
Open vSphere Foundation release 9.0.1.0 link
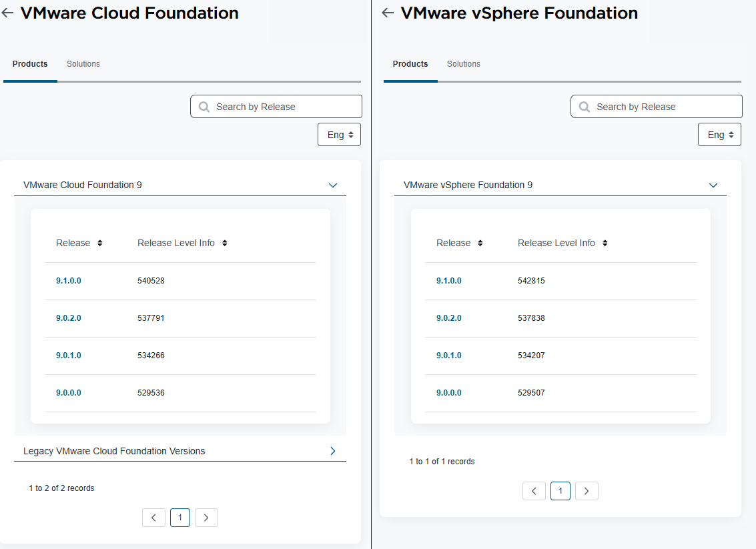pos(449,356)
